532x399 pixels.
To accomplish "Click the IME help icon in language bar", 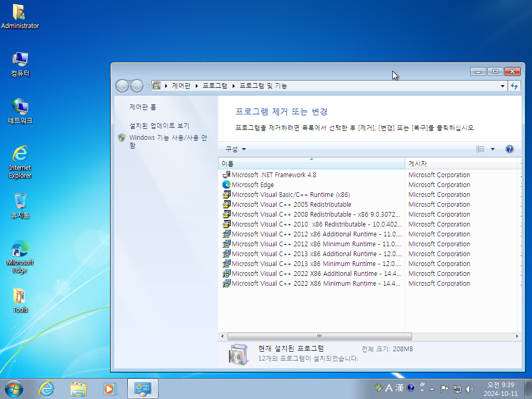I will coord(410,388).
